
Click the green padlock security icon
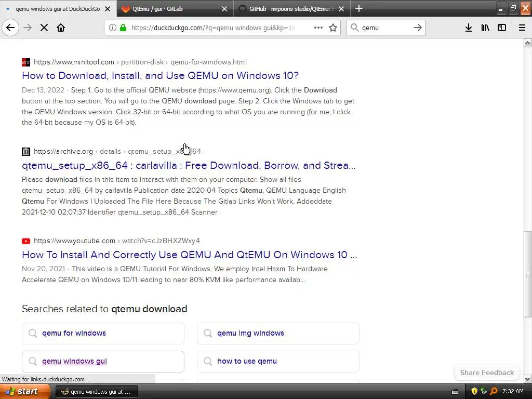[x=123, y=28]
